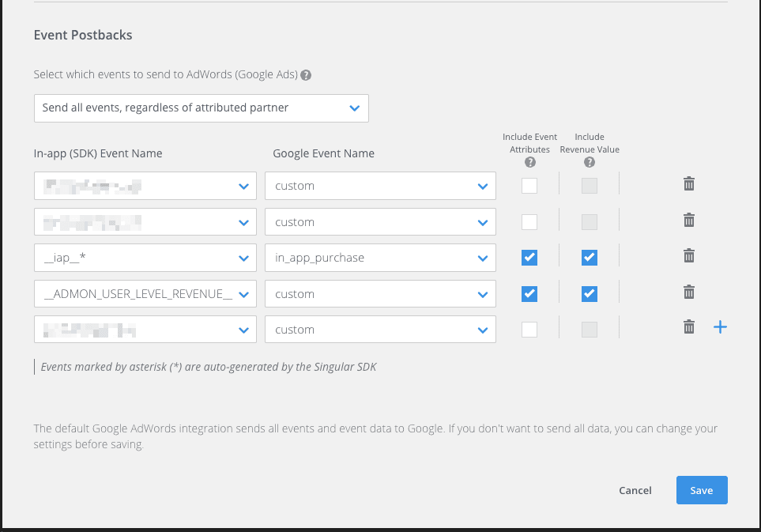Add a new event postback row
The width and height of the screenshot is (761, 532).
click(x=719, y=327)
